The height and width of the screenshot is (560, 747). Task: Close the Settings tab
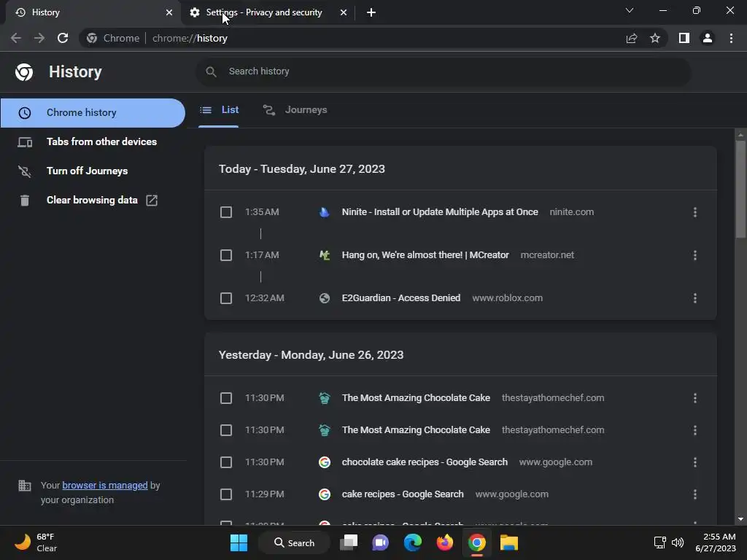point(344,12)
